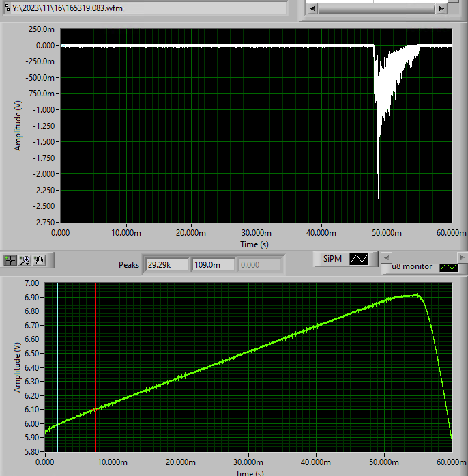Click the file path type icon before Y:\2023
468x476 pixels.
tap(8, 8)
